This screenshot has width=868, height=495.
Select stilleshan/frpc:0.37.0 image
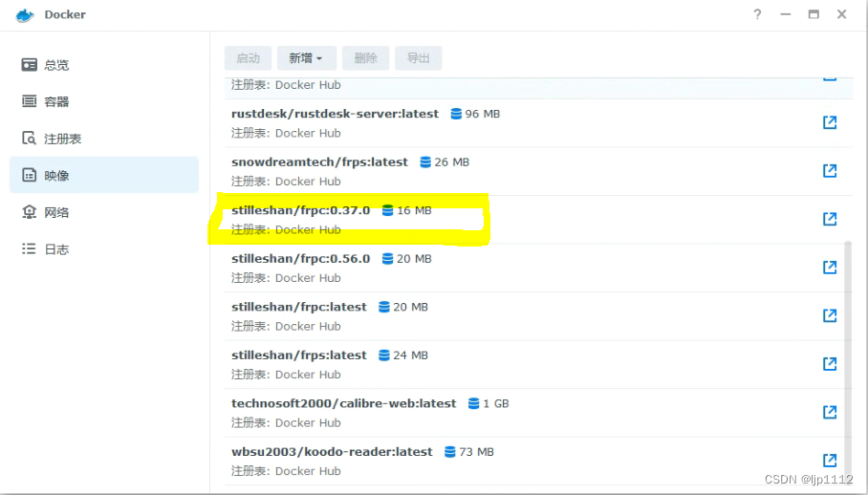(538, 220)
